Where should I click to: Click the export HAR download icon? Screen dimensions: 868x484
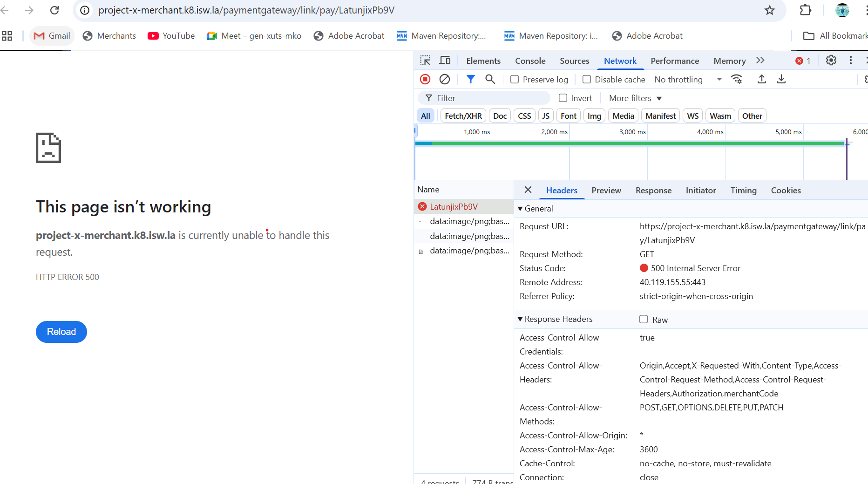(781, 79)
